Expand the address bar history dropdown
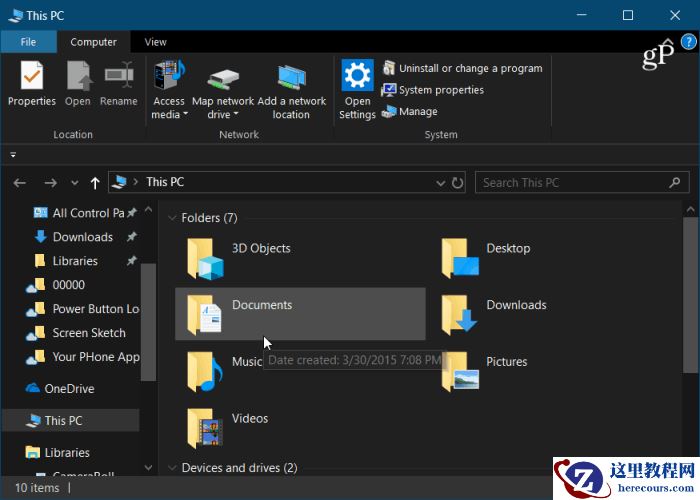This screenshot has width=700, height=500. (441, 183)
